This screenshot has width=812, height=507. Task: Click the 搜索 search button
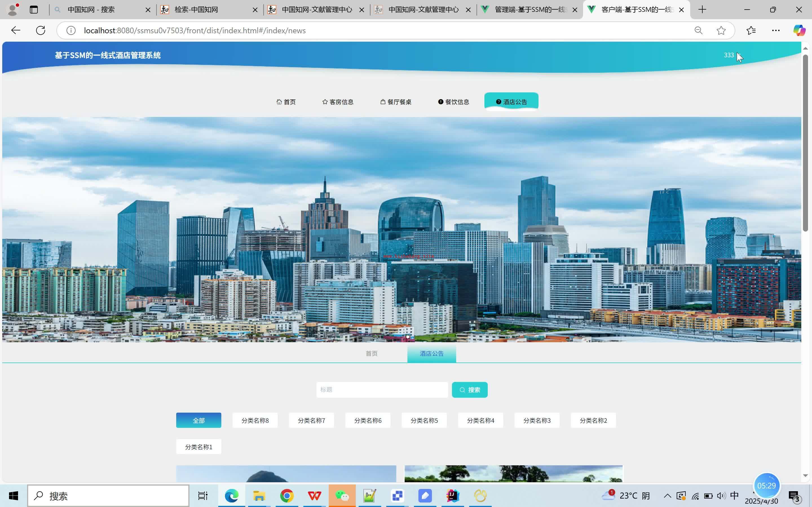469,390
